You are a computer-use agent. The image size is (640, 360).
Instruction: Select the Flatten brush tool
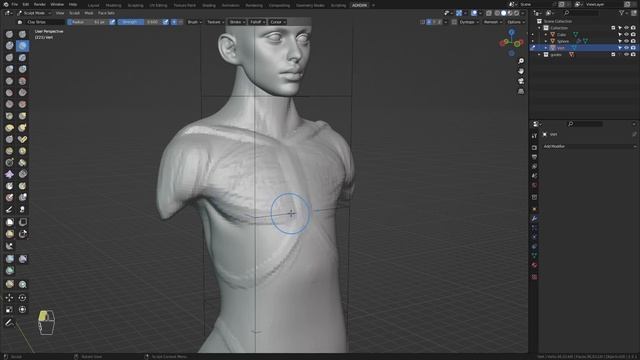[x=9, y=93]
